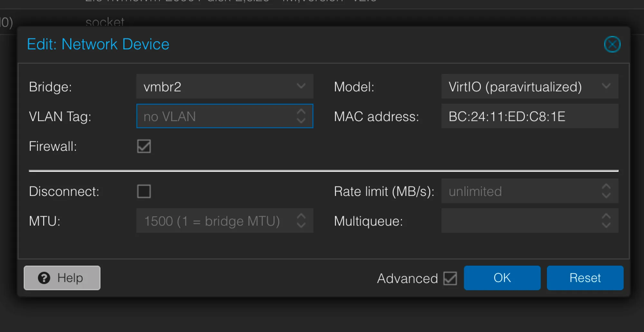Confirm changes with the OK button
The image size is (644, 332).
[502, 278]
